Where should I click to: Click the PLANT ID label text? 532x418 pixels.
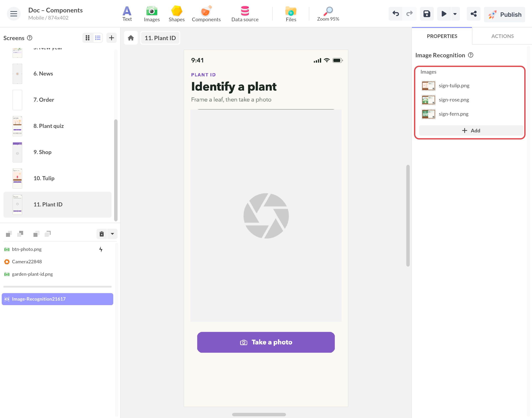203,75
